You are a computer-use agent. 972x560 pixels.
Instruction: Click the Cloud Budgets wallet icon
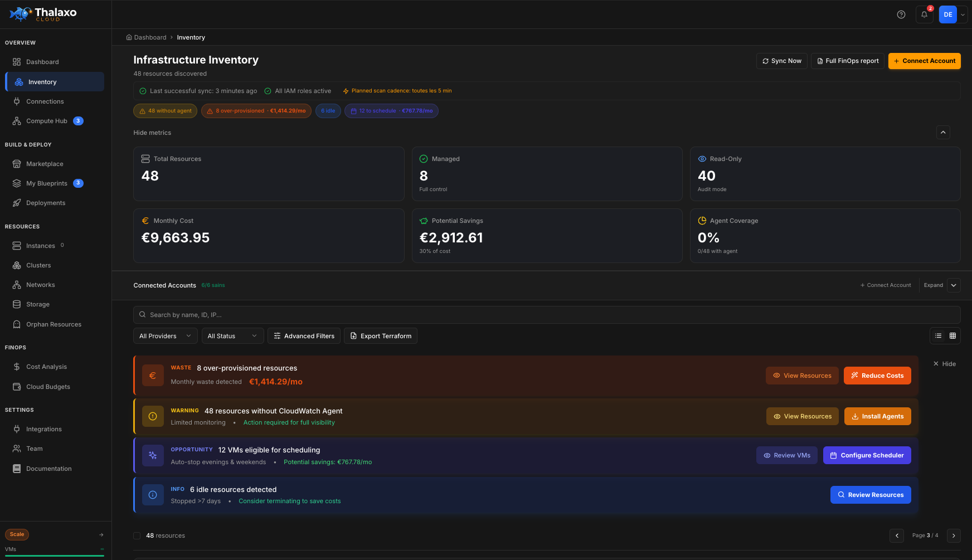(x=17, y=387)
